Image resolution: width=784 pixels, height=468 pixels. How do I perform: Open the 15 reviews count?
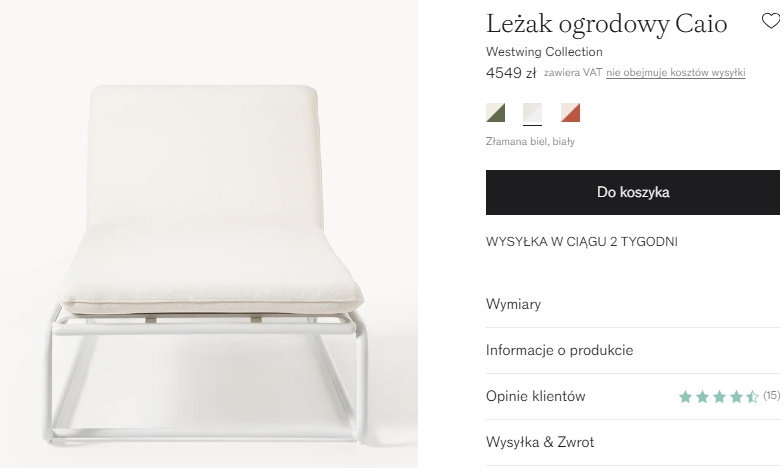[x=772, y=396]
